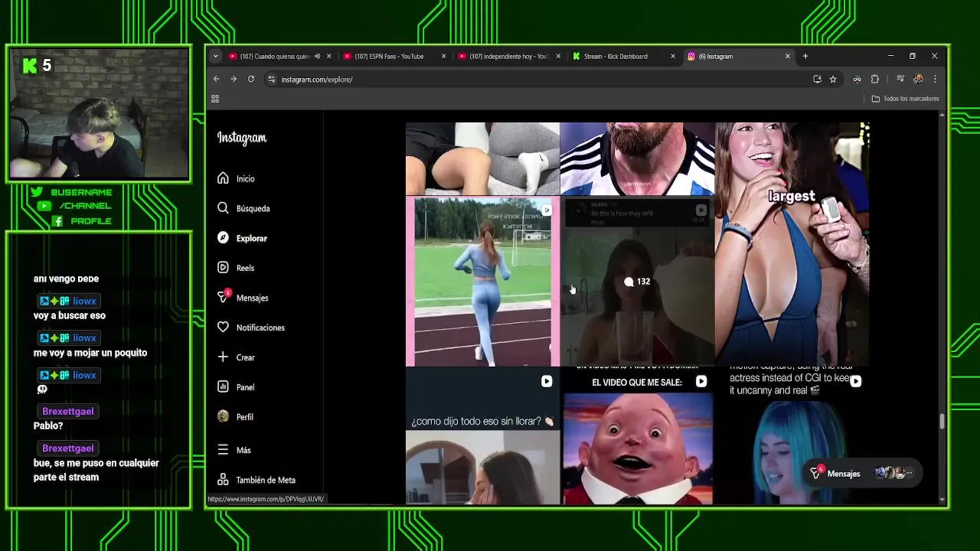
Task: Mute the Cuando quieras tab audio icon
Action: (317, 56)
